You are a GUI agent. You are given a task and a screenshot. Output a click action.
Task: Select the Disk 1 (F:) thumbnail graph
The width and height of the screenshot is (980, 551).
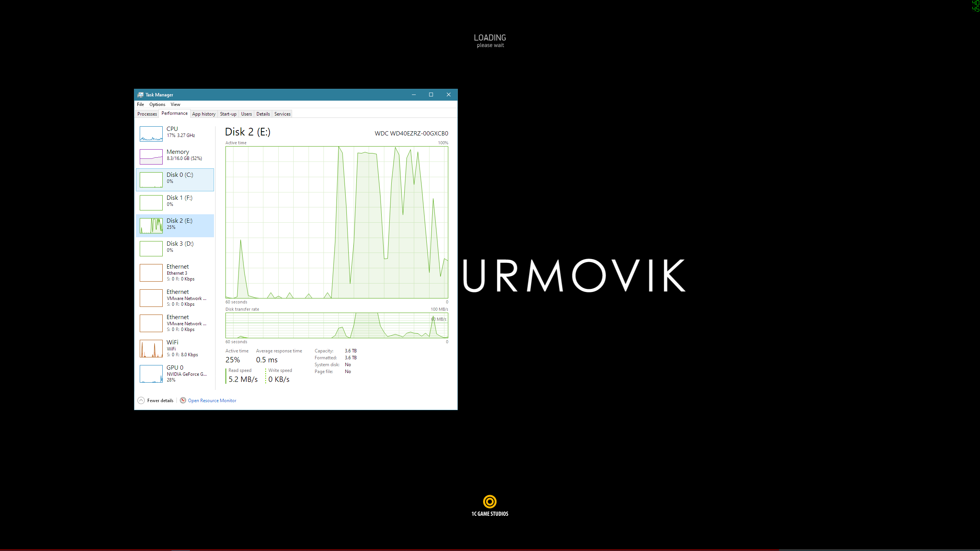pyautogui.click(x=151, y=203)
